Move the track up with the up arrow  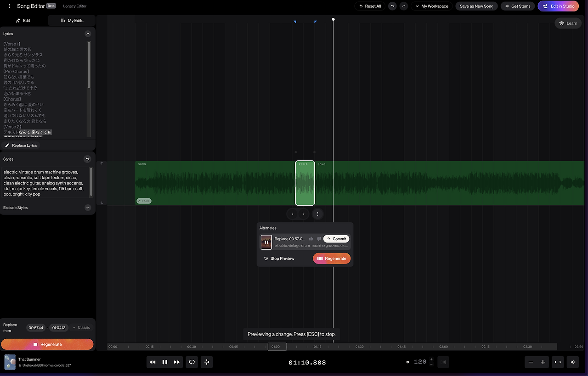coord(102,163)
